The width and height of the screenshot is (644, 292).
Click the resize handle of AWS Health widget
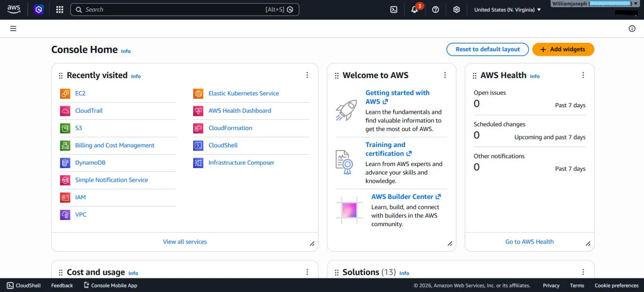588,244
